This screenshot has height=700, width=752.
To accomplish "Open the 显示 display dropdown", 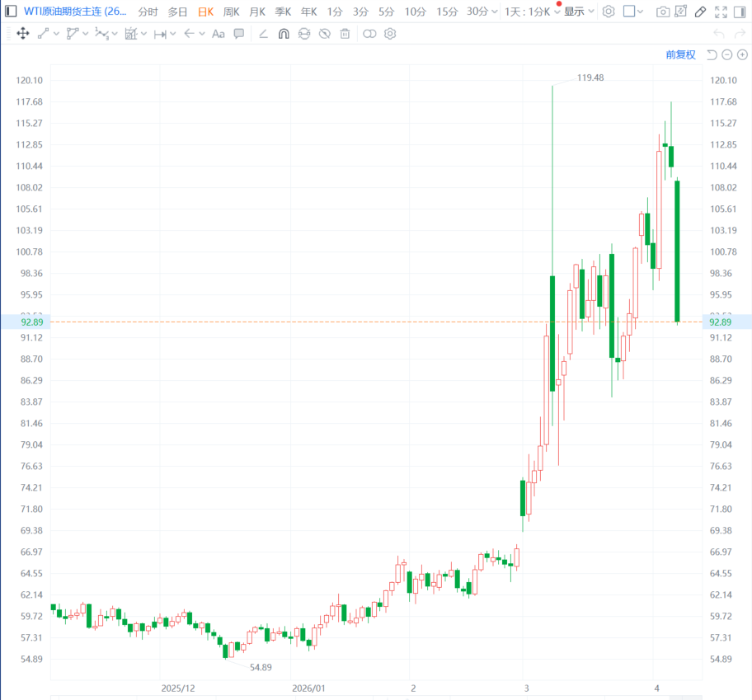I will [579, 12].
